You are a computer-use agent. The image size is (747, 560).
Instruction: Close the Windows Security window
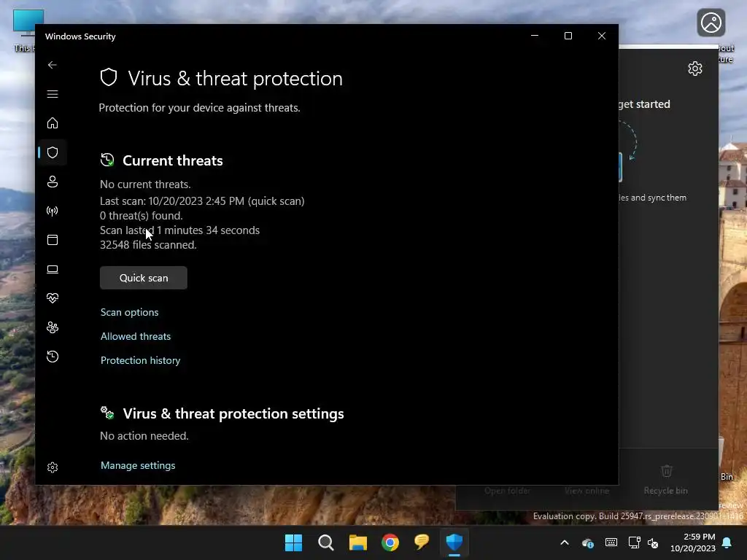(602, 36)
